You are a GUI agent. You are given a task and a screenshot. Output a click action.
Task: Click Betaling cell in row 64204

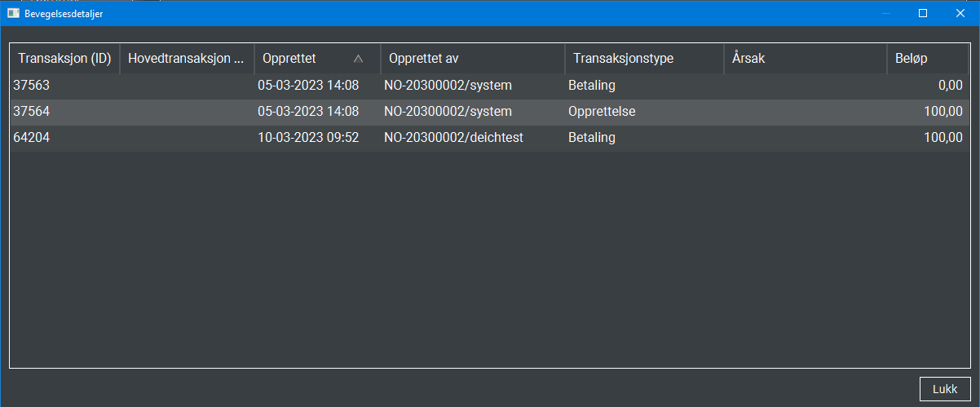coord(592,138)
